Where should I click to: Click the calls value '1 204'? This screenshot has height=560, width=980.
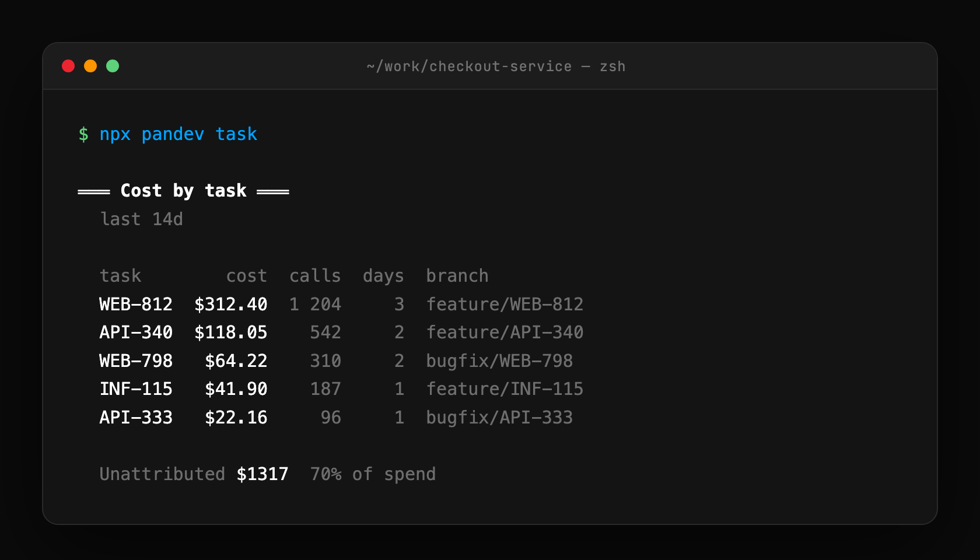[x=315, y=304]
